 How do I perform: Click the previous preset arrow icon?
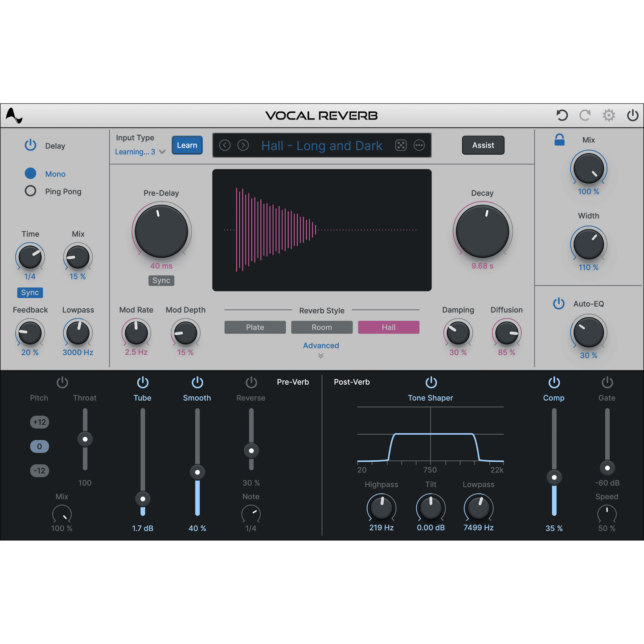point(225,145)
